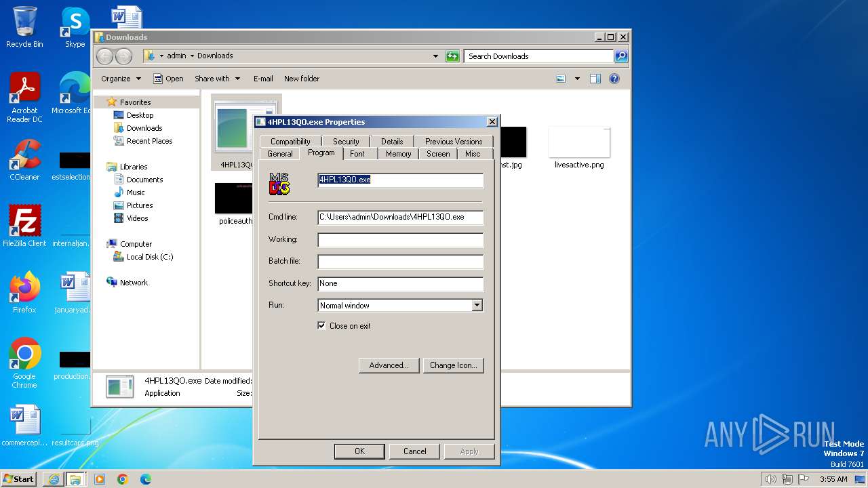Image resolution: width=868 pixels, height=488 pixels.
Task: Click E-mail in Explorer toolbar
Action: pos(263,79)
